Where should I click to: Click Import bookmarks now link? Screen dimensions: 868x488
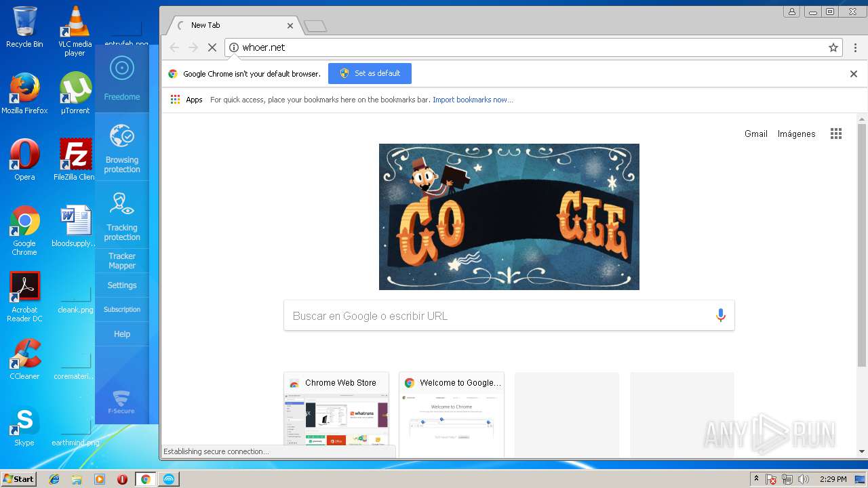coord(473,100)
